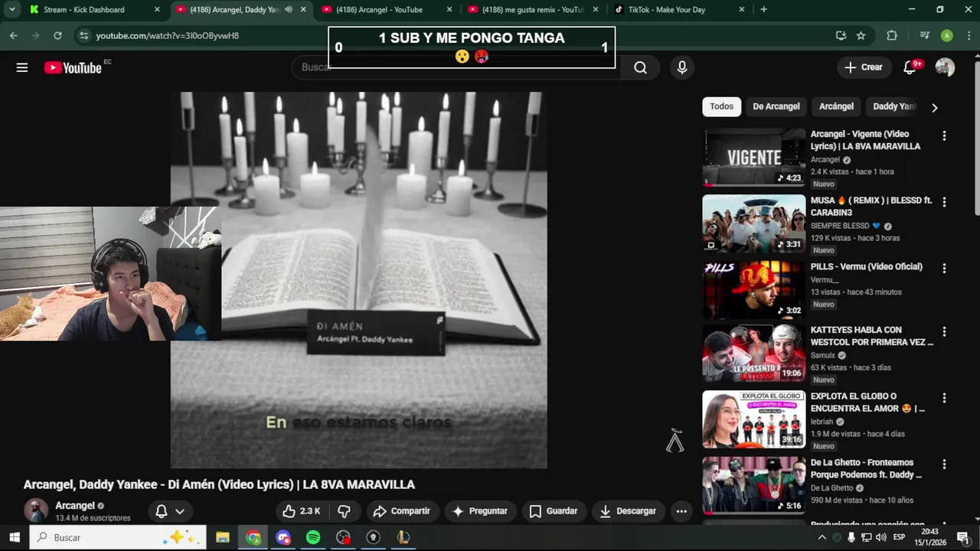Screen dimensions: 980x551
Task: Open options for EXPLOTA EL GLOBO video
Action: point(944,398)
